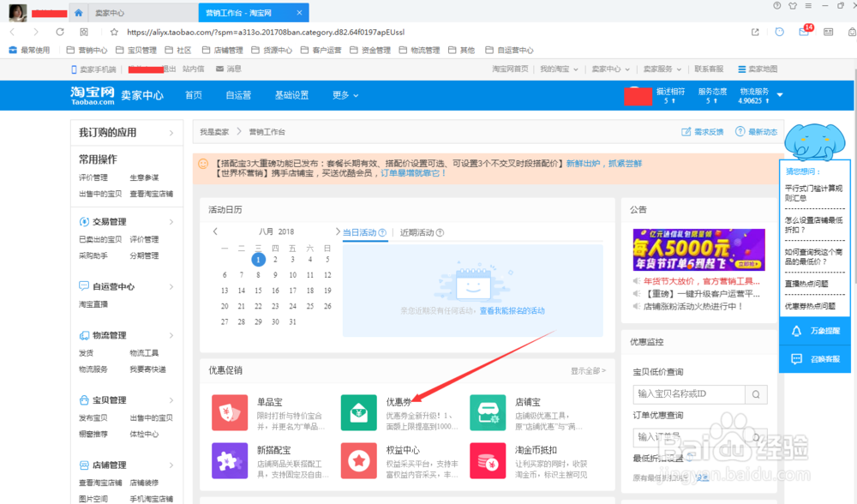Expand the shop rating dropdown arrow
857x504 pixels.
coord(780,95)
